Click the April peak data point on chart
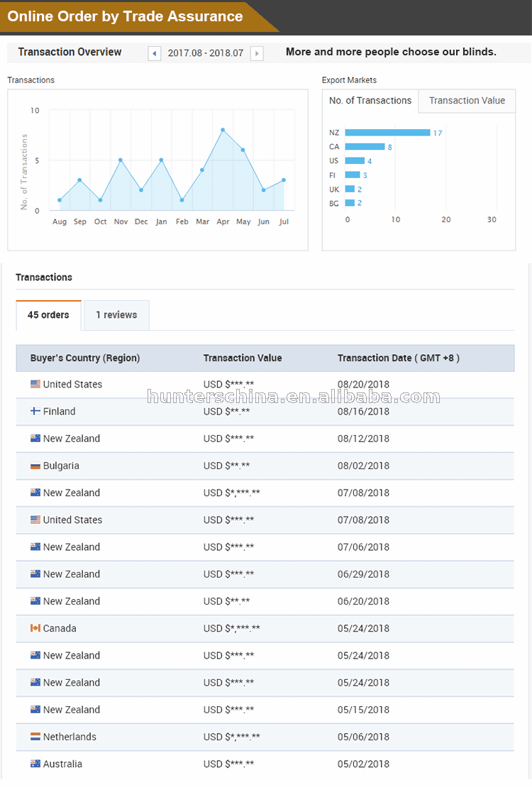 point(223,130)
